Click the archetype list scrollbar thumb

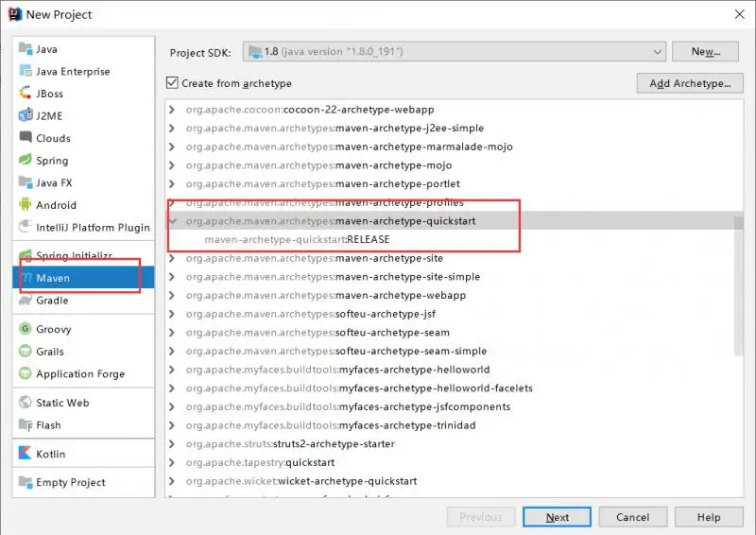pos(738,287)
